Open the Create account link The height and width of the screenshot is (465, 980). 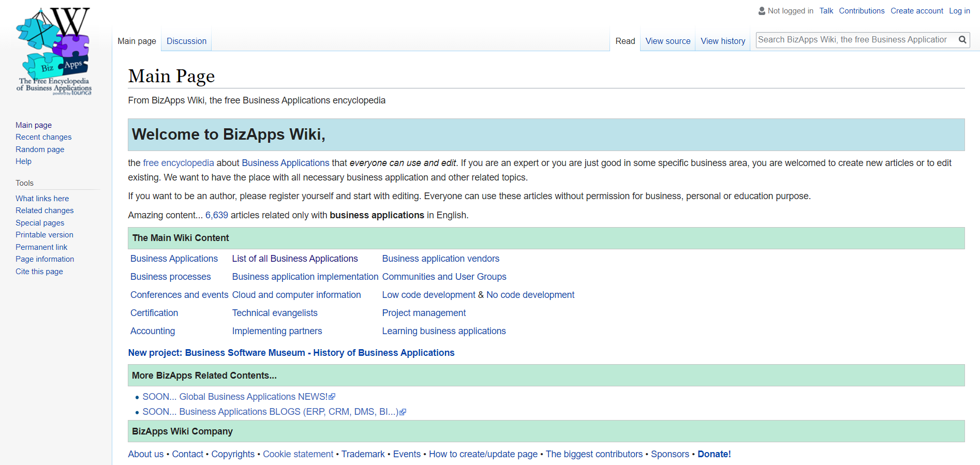(x=916, y=11)
